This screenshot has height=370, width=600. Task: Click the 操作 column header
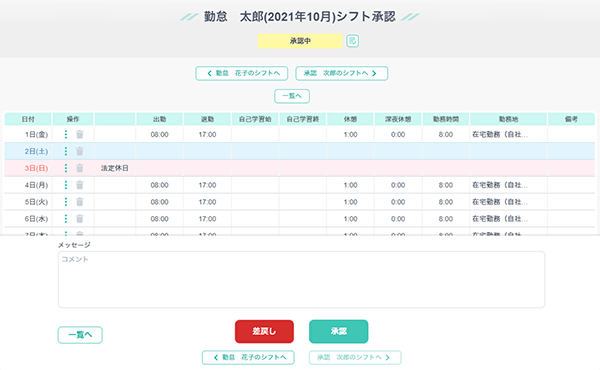(x=73, y=119)
